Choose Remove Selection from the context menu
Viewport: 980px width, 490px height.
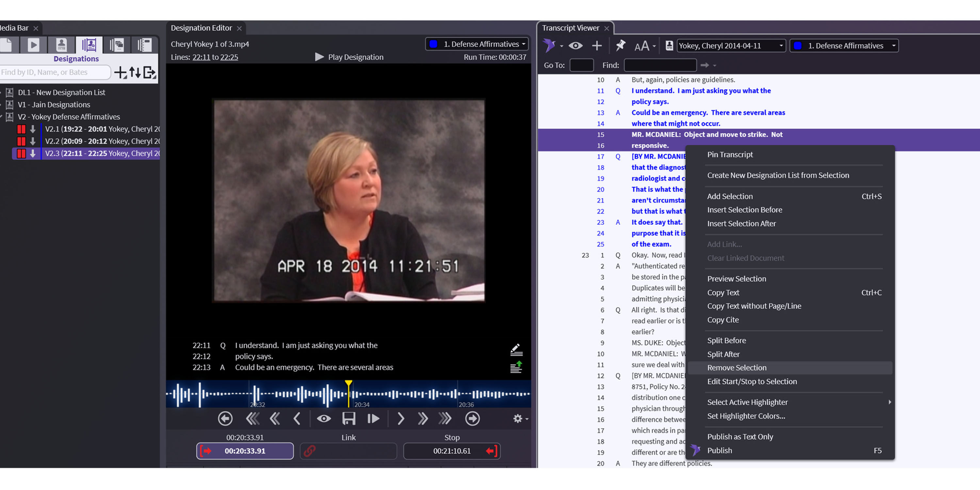tap(737, 367)
